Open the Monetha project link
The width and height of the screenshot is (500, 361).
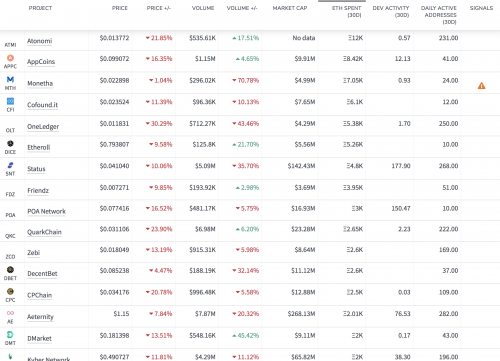(40, 83)
